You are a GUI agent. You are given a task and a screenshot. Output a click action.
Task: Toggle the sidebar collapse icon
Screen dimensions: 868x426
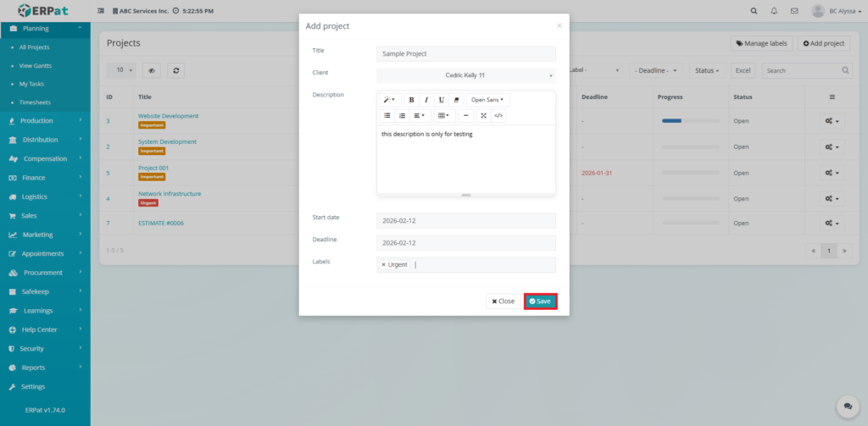(102, 10)
